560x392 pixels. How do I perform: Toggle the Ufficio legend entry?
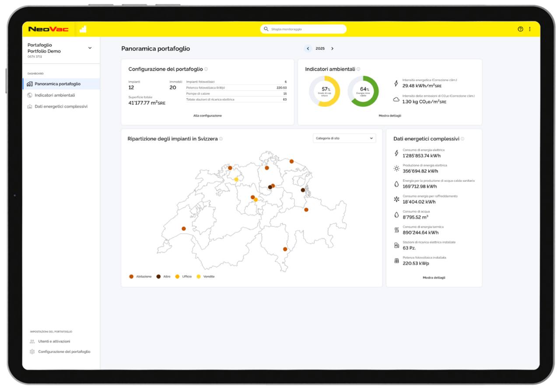[183, 277]
